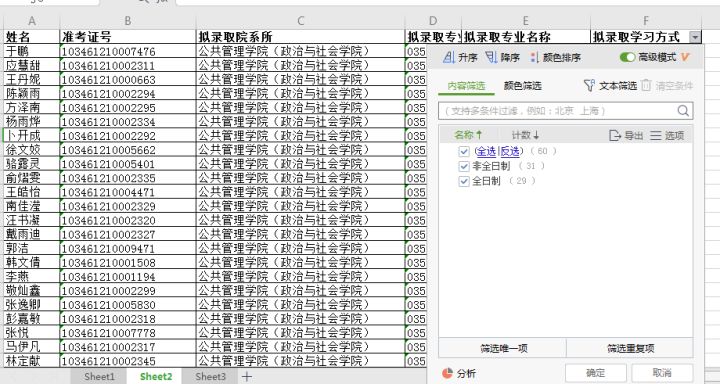Switch to 颜色筛选 tab

coord(523,86)
